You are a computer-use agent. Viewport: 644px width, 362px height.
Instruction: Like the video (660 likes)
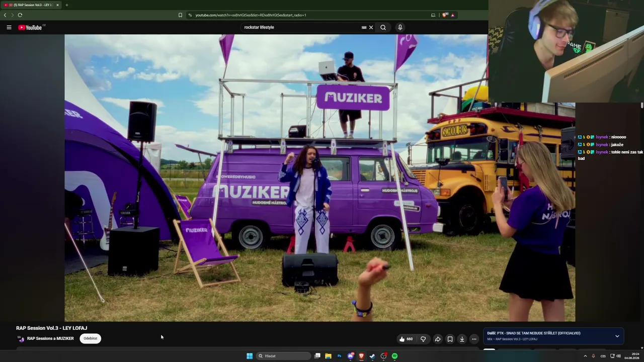click(x=406, y=339)
